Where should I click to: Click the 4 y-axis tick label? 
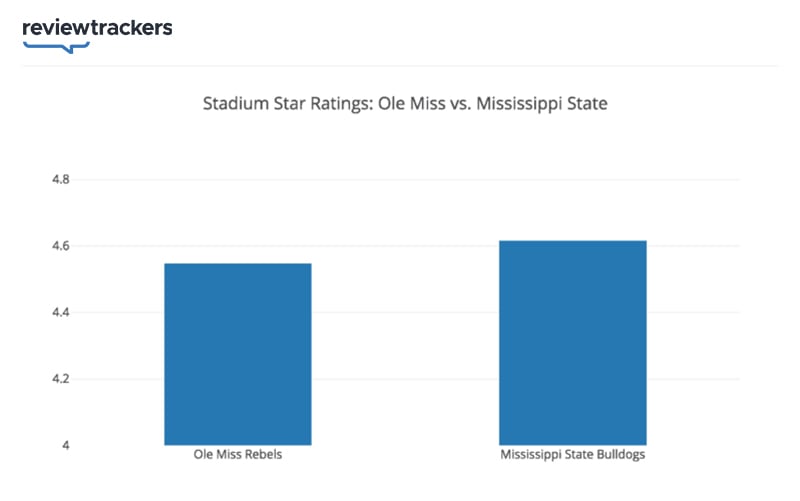pyautogui.click(x=66, y=445)
